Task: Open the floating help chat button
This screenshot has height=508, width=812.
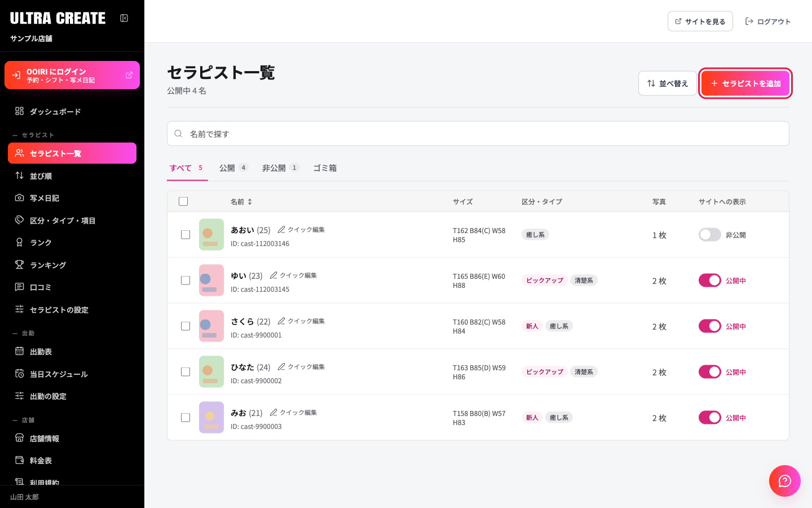Action: click(x=785, y=481)
